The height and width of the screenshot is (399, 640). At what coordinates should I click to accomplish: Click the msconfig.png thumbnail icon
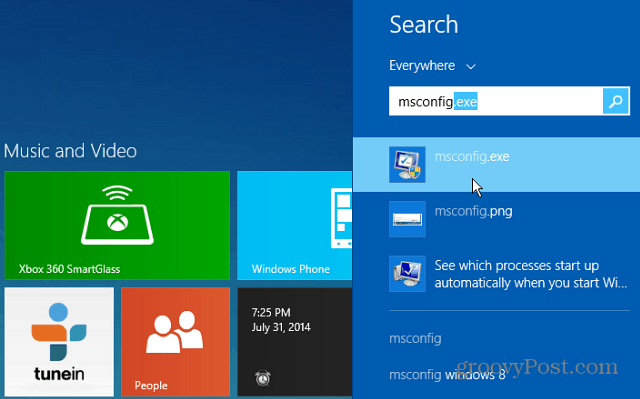point(407,219)
